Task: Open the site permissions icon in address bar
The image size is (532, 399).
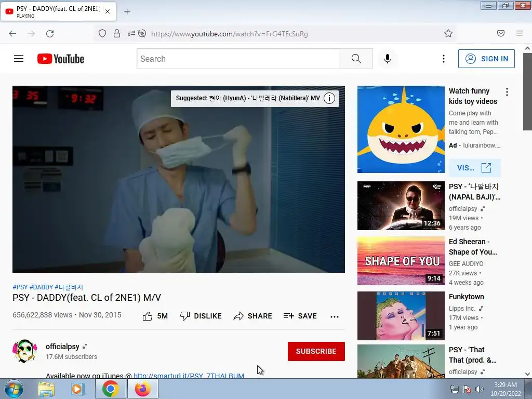Action: pos(131,33)
